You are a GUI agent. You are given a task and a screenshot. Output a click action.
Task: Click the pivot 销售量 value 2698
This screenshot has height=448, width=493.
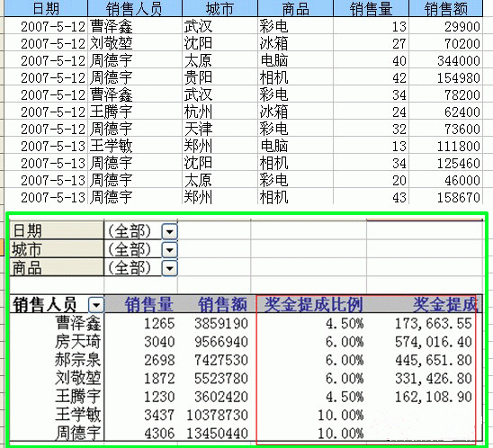[159, 360]
